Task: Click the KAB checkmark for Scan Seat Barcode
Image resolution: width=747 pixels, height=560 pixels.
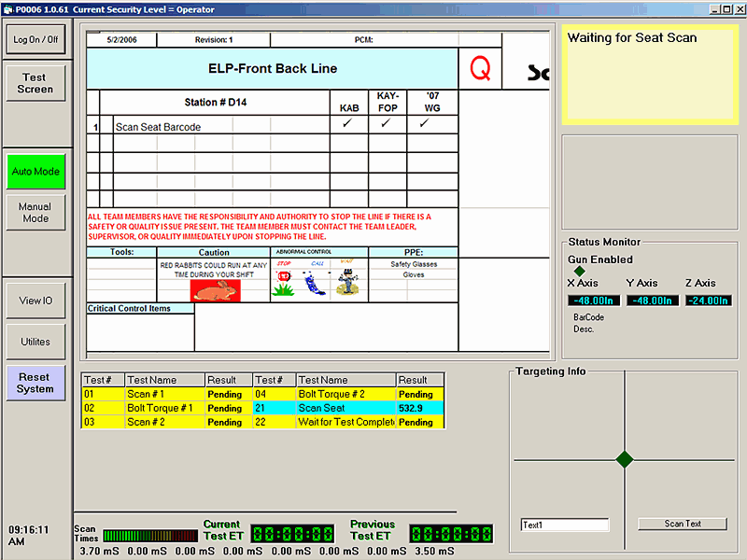Action: (x=348, y=124)
